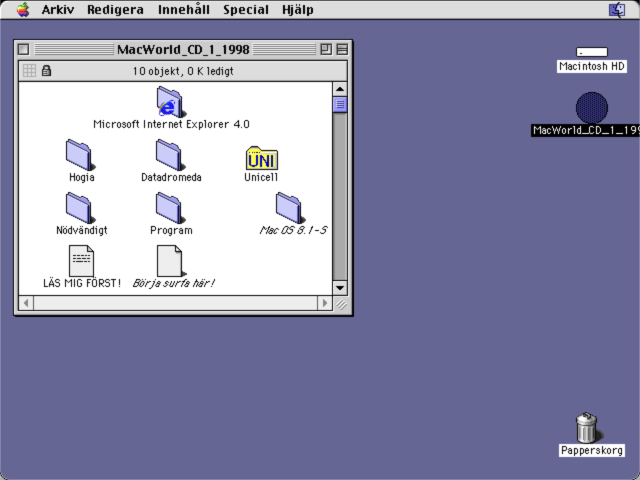Click the Hogia folder name text
The width and height of the screenshot is (640, 480).
tap(82, 177)
